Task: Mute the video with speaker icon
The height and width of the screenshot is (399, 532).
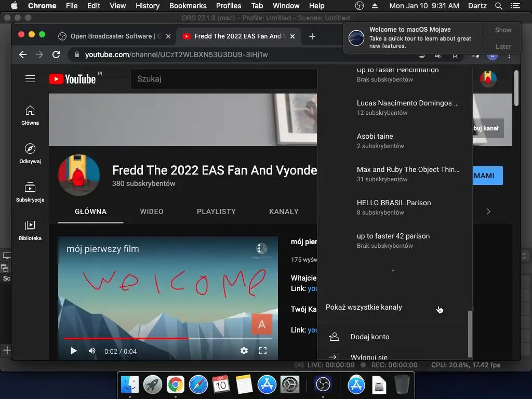Action: tap(91, 351)
